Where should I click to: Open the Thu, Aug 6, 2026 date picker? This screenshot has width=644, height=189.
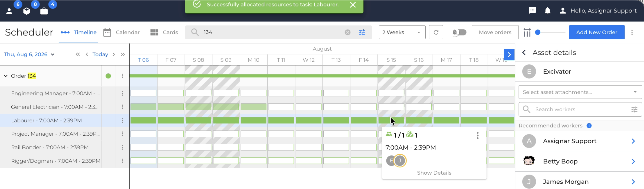(29, 54)
